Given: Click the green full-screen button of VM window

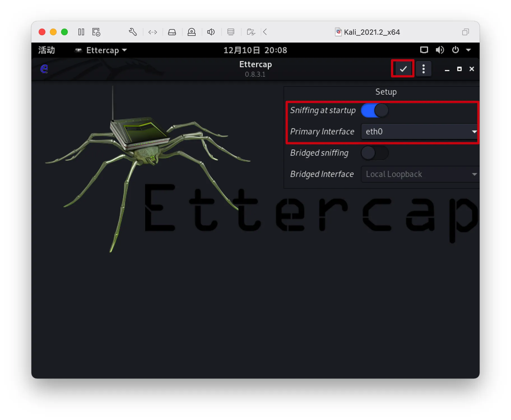Looking at the screenshot, I should 64,32.
